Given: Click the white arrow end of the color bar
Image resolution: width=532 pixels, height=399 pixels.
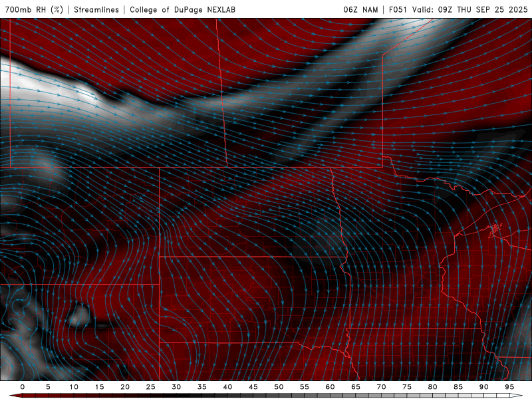Looking at the screenshot, I should coord(517,396).
